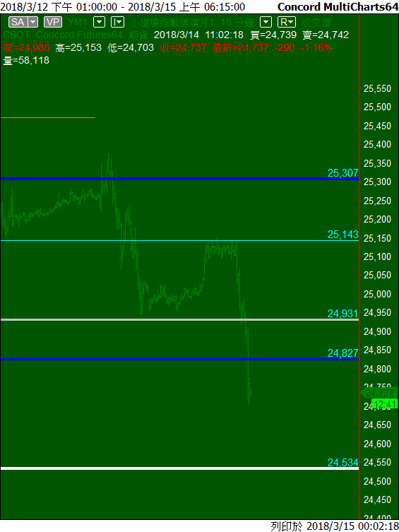Click the Concord MultiCharts64 title text
Screen dimensions: 399x532
pyautogui.click(x=338, y=7)
